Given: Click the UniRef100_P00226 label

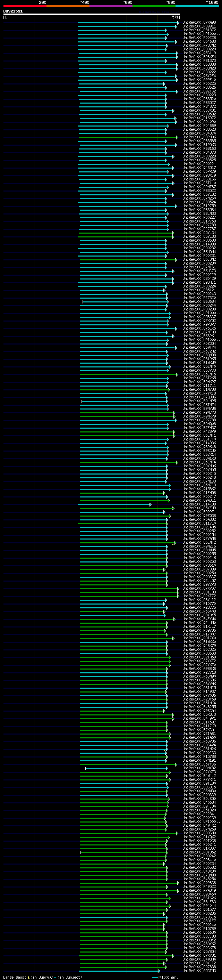Looking at the screenshot, I should tap(199, 38).
